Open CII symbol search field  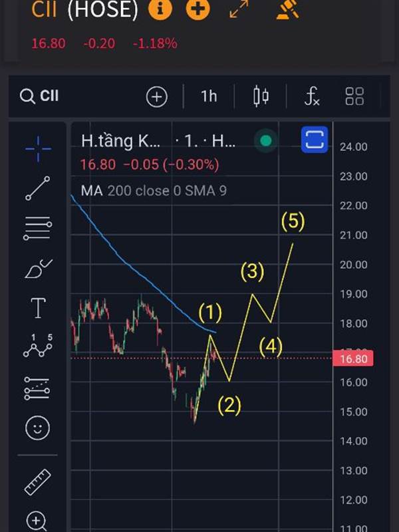pyautogui.click(x=39, y=96)
